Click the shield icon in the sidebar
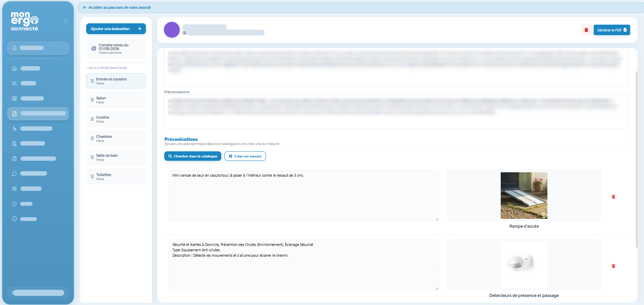Viewport: 644px width, 305px height. [x=15, y=204]
